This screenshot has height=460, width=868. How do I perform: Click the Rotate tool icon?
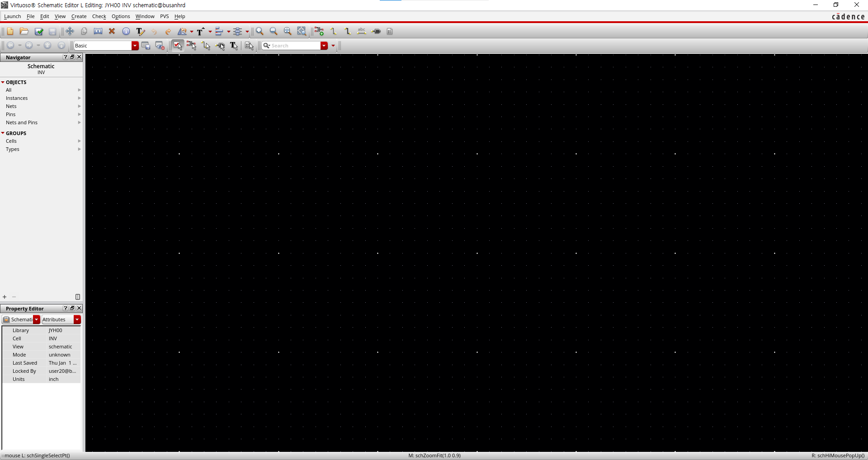183,31
